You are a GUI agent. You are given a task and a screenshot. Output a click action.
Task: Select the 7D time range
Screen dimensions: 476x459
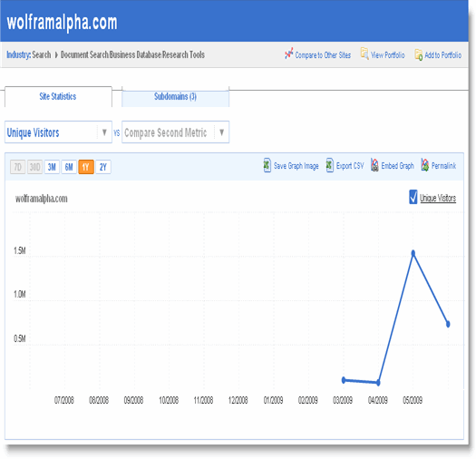coord(17,167)
